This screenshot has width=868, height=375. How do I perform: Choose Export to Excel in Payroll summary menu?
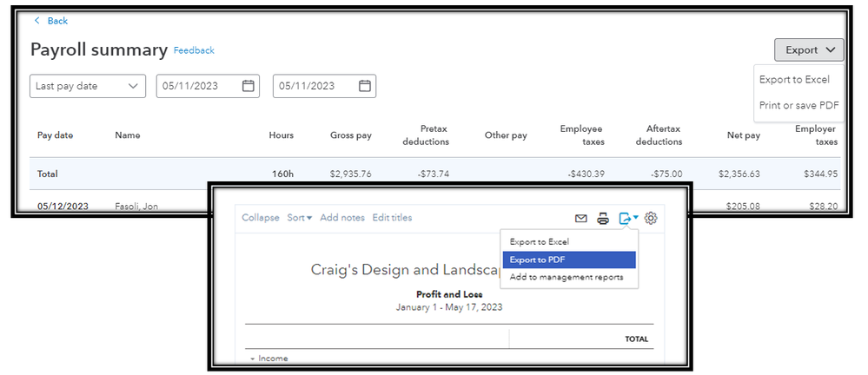[794, 80]
